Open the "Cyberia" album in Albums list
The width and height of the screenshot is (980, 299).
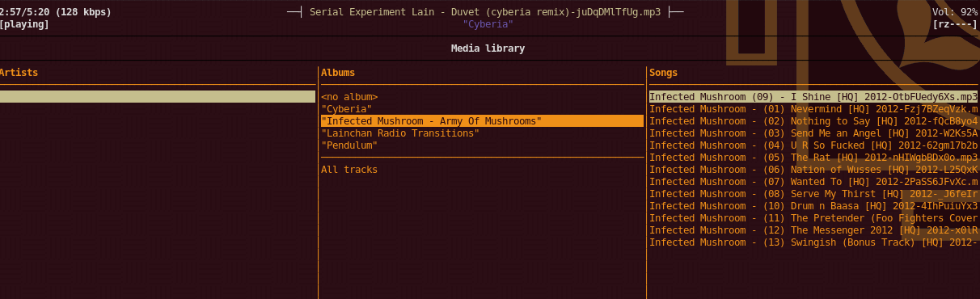pos(346,109)
